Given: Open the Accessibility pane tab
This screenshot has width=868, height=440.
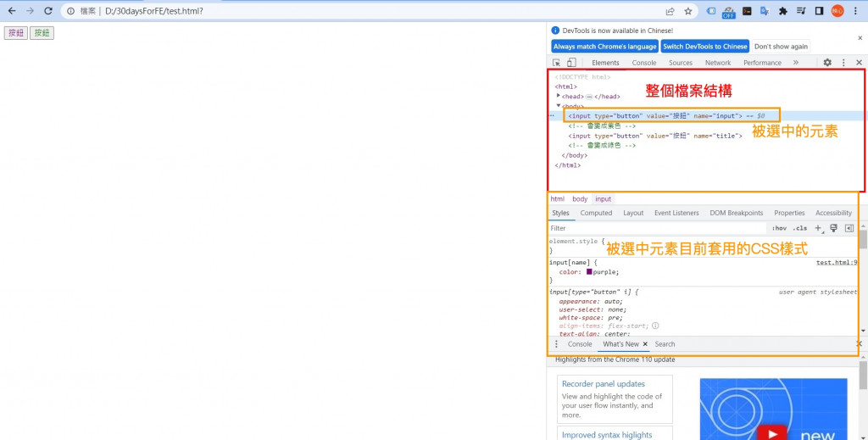Looking at the screenshot, I should [x=833, y=213].
